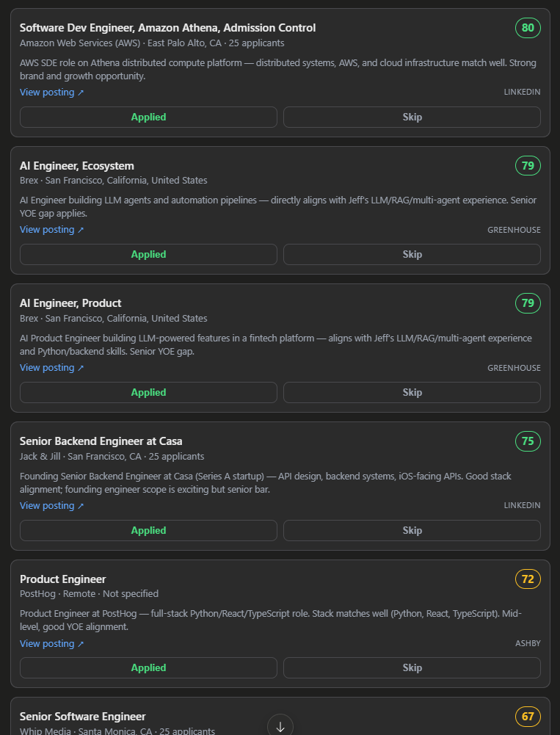Mark PostHog Product Engineer as Applied
Viewport: 560px width, 735px height.
(x=148, y=667)
